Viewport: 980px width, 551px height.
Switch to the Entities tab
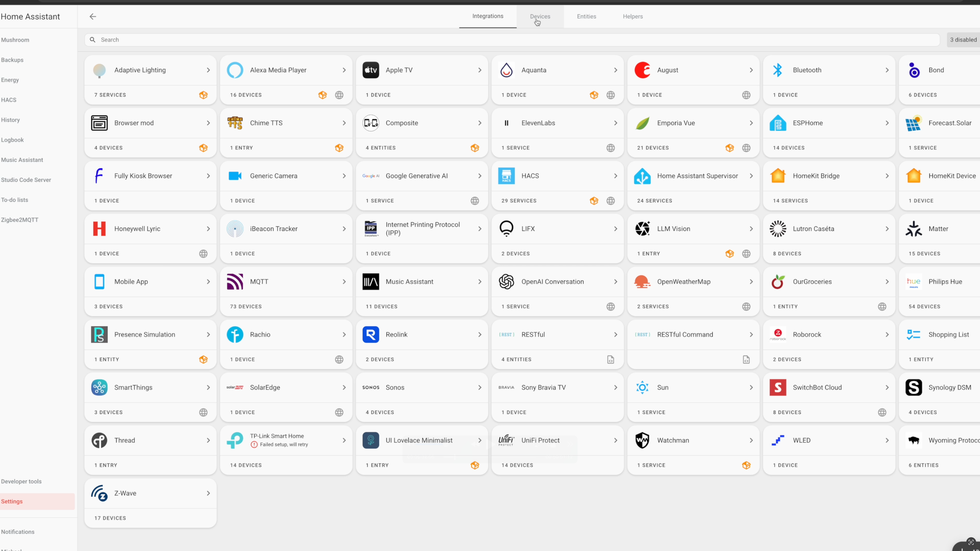(587, 16)
